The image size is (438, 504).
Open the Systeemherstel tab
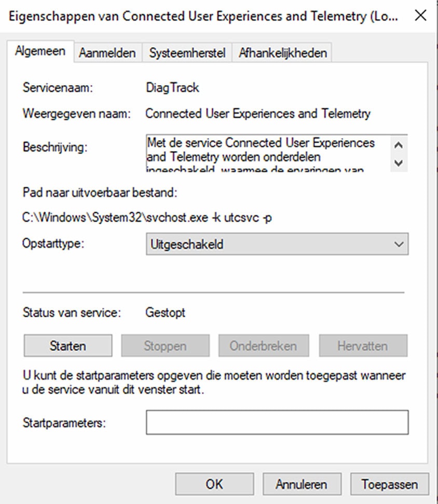point(187,52)
